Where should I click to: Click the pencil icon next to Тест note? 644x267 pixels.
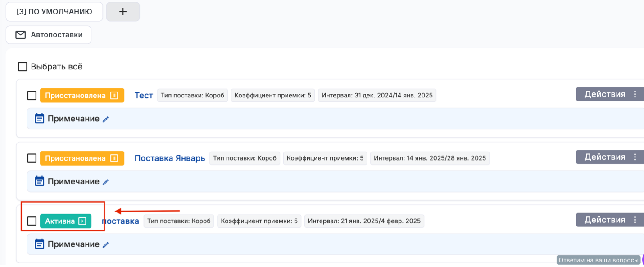(106, 120)
